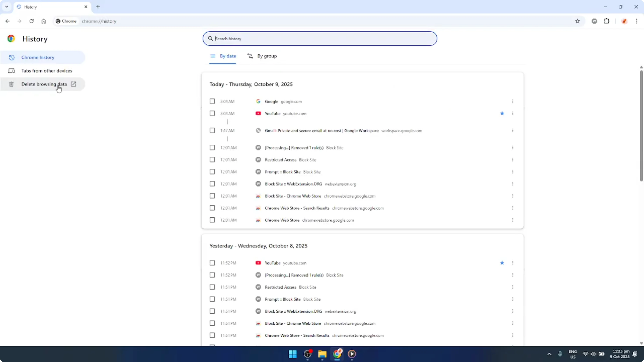Open actions menu for Gmail Workspace entry
Screen dimensions: 644x362
pyautogui.click(x=513, y=130)
